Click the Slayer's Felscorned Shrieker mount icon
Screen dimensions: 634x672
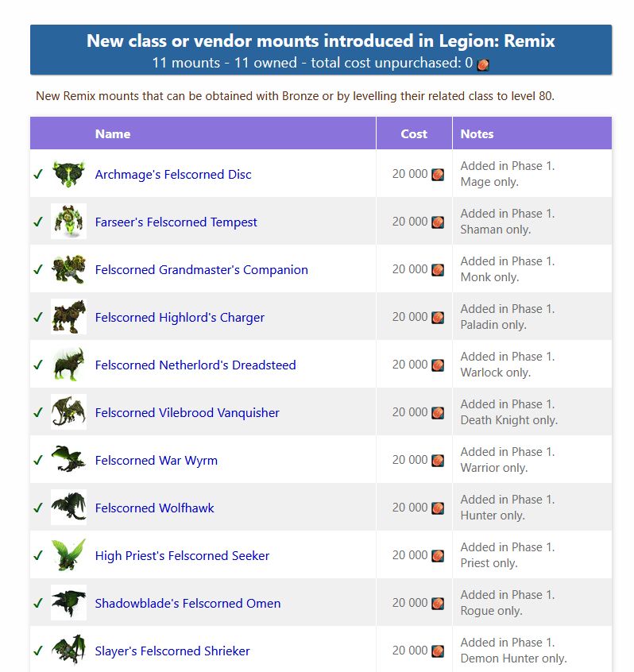click(x=68, y=650)
